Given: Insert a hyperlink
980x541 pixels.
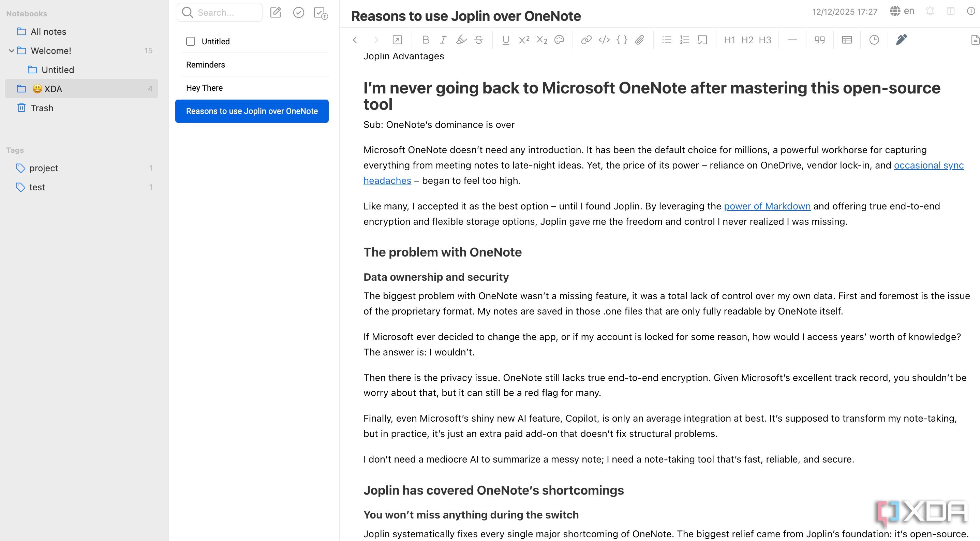Looking at the screenshot, I should [586, 40].
